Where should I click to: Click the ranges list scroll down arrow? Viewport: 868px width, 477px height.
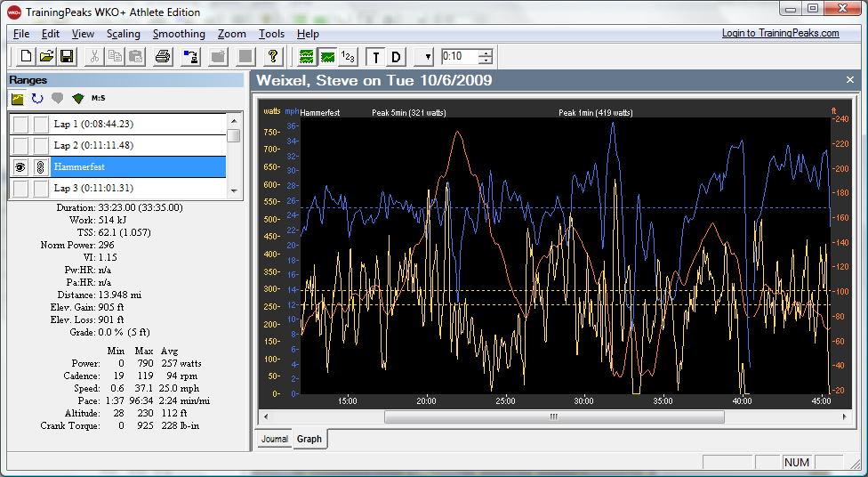(234, 191)
